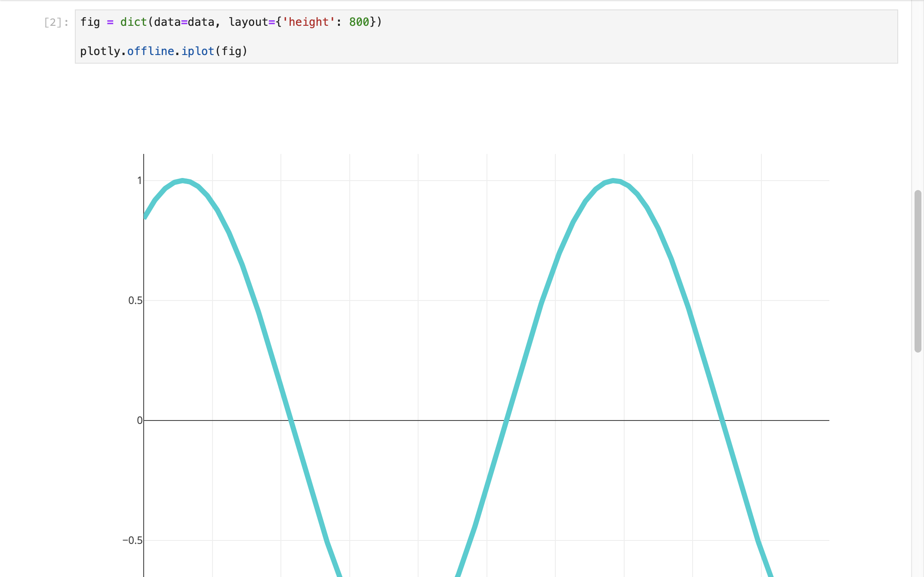
Task: Click the 'plotly' module name in the code
Action: pyautogui.click(x=100, y=51)
